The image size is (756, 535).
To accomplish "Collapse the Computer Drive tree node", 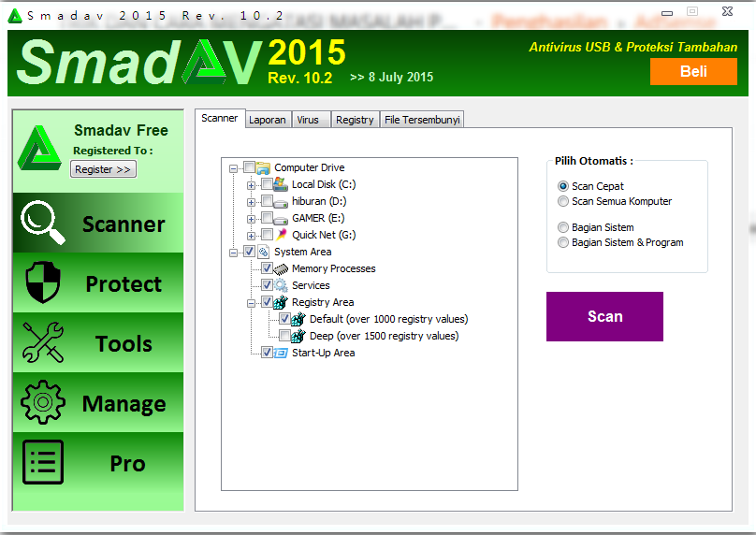I will (x=233, y=168).
